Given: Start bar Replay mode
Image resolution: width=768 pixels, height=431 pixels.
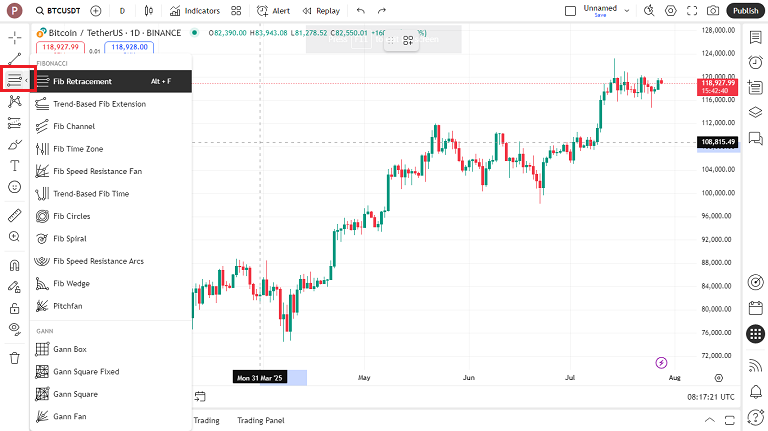Looking at the screenshot, I should [x=321, y=11].
